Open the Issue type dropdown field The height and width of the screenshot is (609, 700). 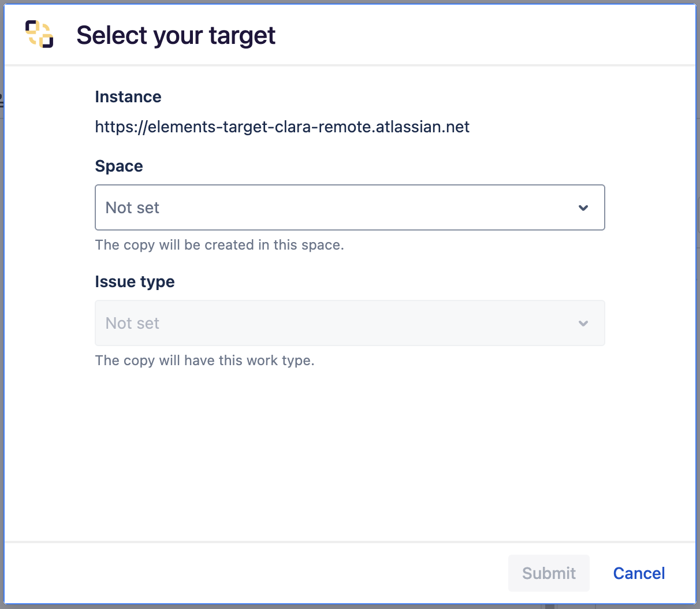(349, 323)
